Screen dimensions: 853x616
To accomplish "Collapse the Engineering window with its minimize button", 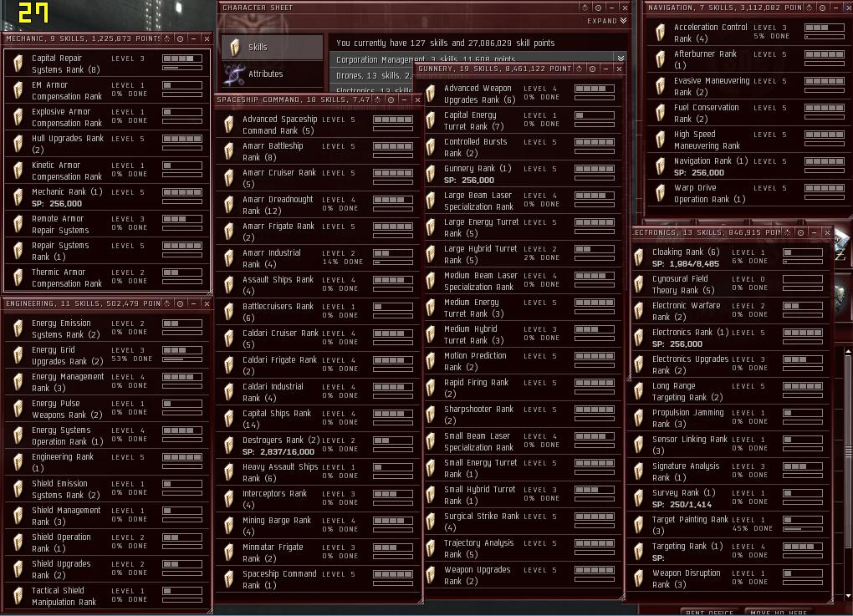I will [x=194, y=303].
